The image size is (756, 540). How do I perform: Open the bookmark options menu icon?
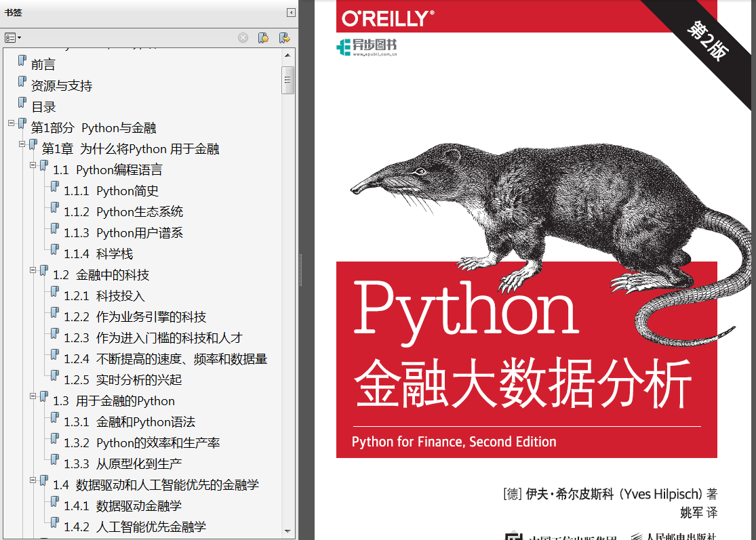[x=10, y=37]
